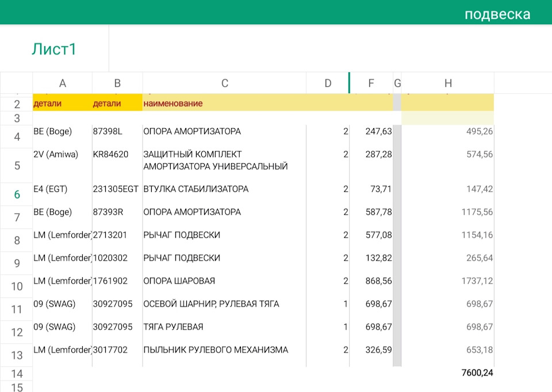
Task: Select part number 87398L cell
Action: (109, 132)
